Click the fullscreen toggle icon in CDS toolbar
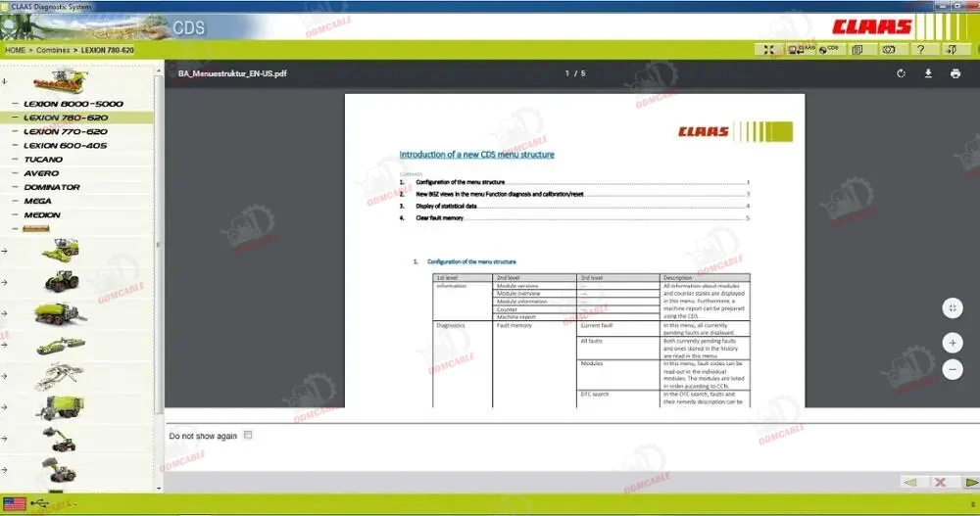 coord(768,49)
